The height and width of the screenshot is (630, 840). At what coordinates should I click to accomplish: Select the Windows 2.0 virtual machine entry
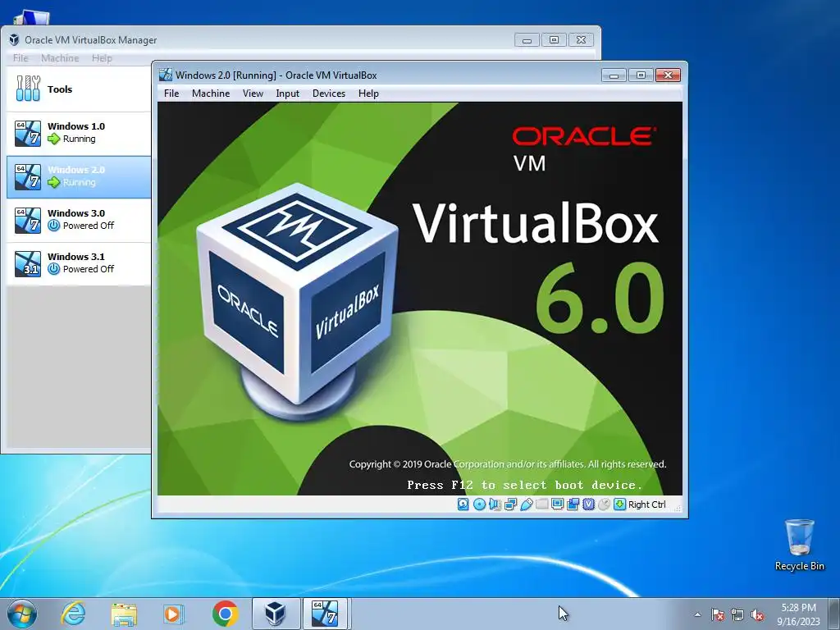pyautogui.click(x=79, y=177)
